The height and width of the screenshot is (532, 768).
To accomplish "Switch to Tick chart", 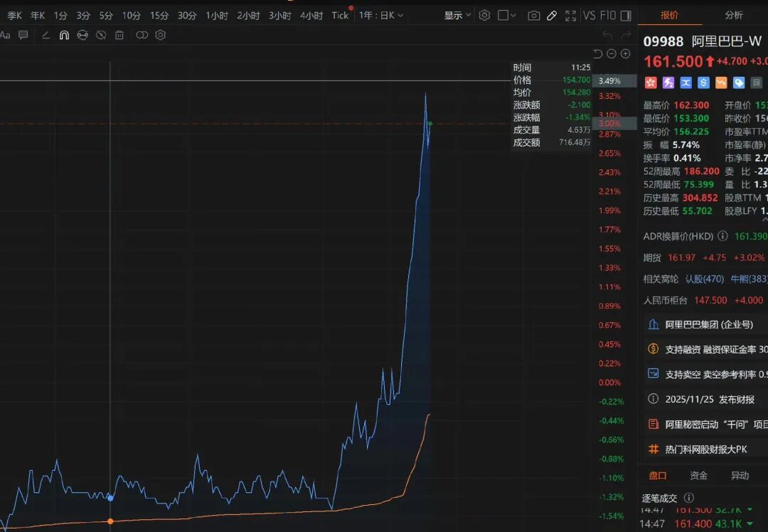I will tap(340, 16).
